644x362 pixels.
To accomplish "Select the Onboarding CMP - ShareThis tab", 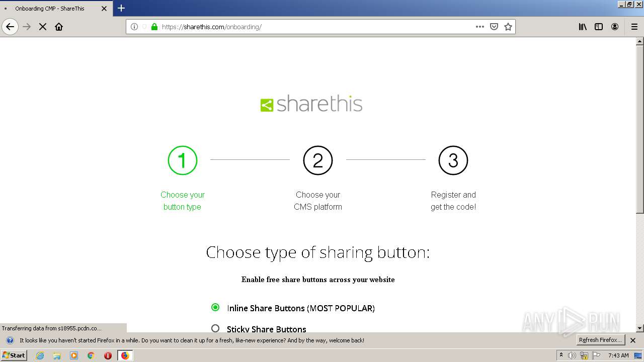I will click(x=56, y=9).
